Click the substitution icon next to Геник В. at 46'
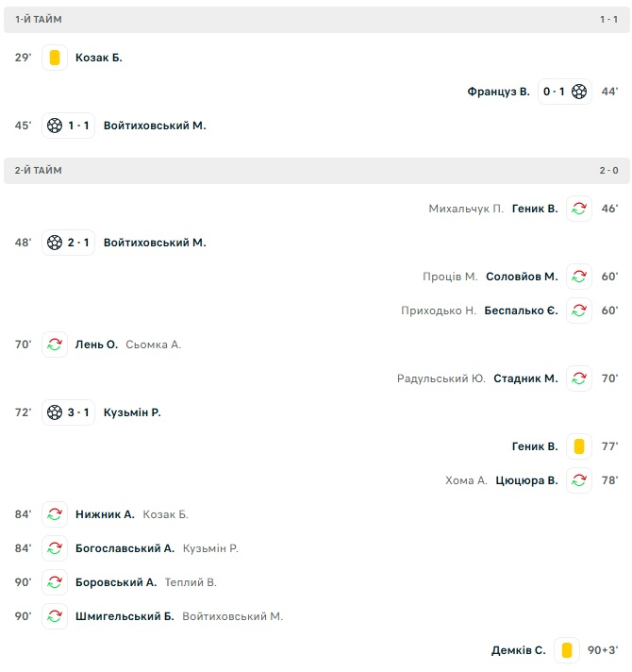Image resolution: width=632 pixels, height=672 pixels. 579,209
